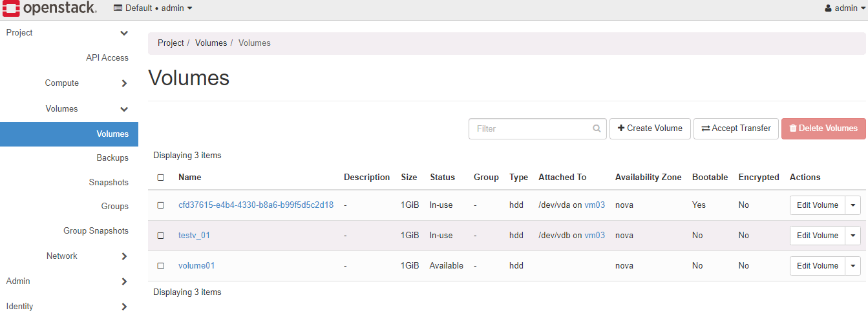Expand the Network section chevron
The width and height of the screenshot is (868, 315).
pyautogui.click(x=124, y=256)
